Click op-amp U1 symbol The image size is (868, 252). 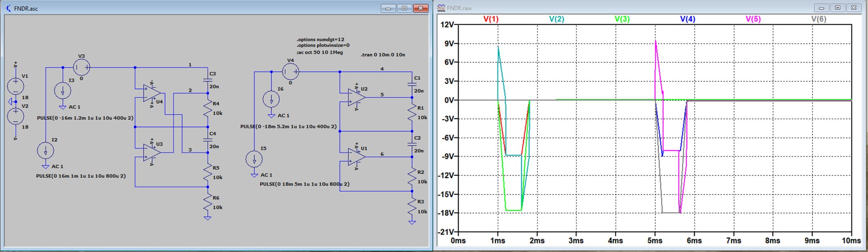(x=357, y=157)
